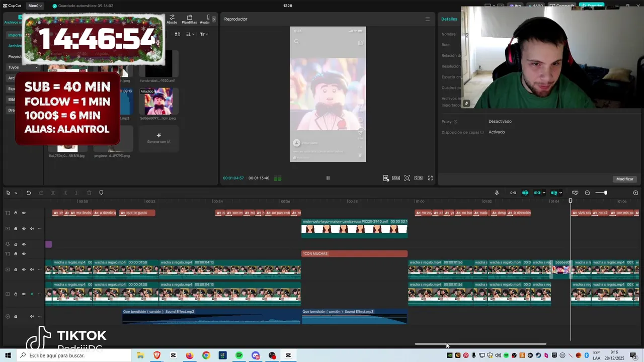The width and height of the screenshot is (644, 362).
Task: Click Desactivado value next to Proxy
Action: tap(500, 121)
